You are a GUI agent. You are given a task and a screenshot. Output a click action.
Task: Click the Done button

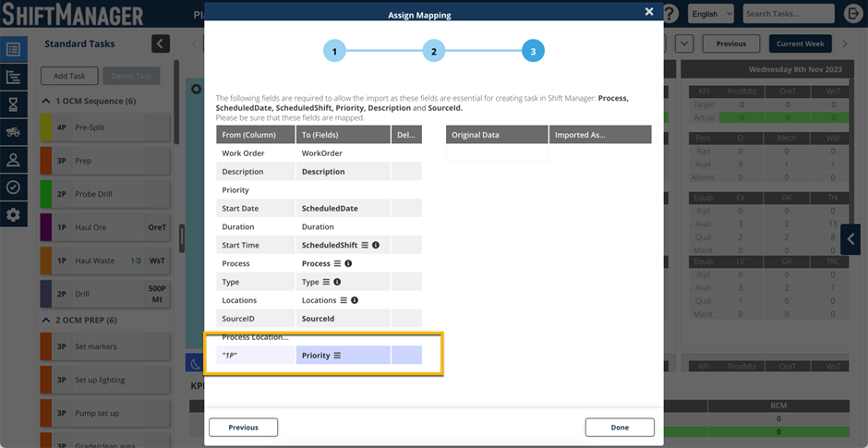coord(620,428)
